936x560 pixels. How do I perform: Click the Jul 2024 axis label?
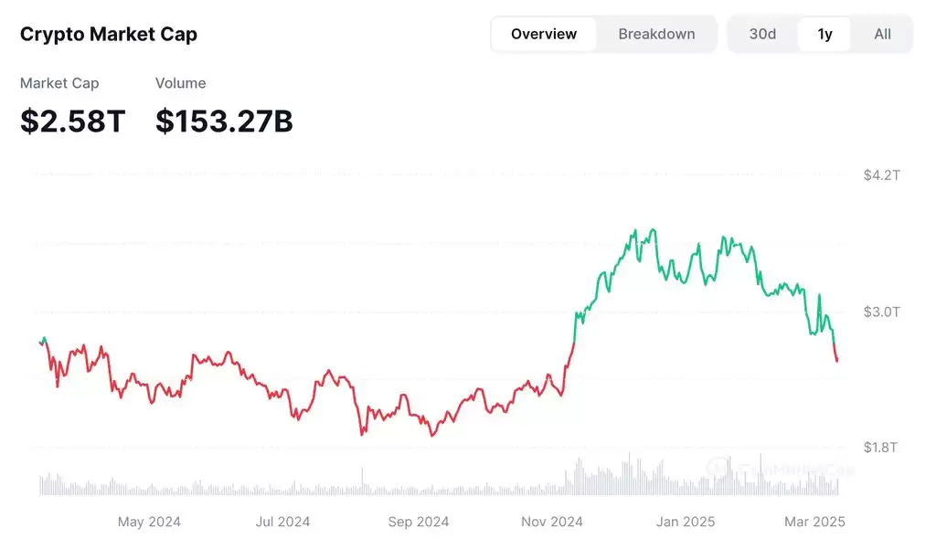282,522
